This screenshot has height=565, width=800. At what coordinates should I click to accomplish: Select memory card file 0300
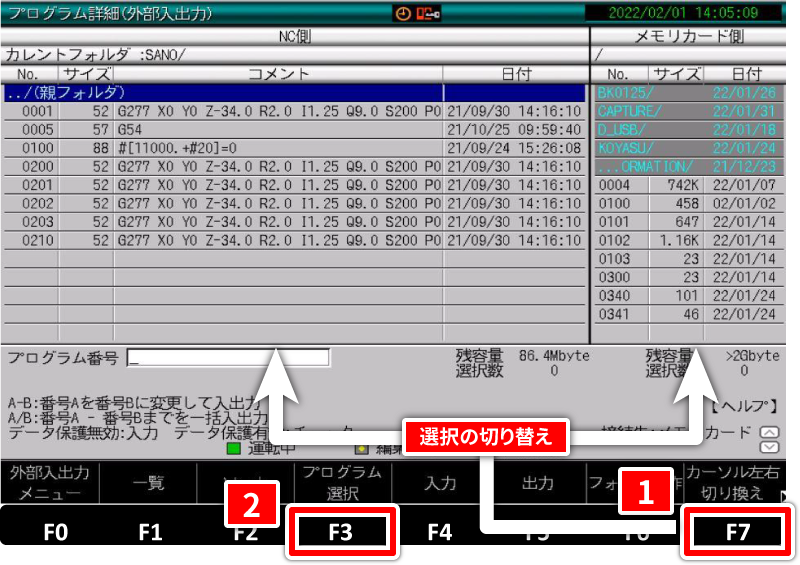pos(689,277)
